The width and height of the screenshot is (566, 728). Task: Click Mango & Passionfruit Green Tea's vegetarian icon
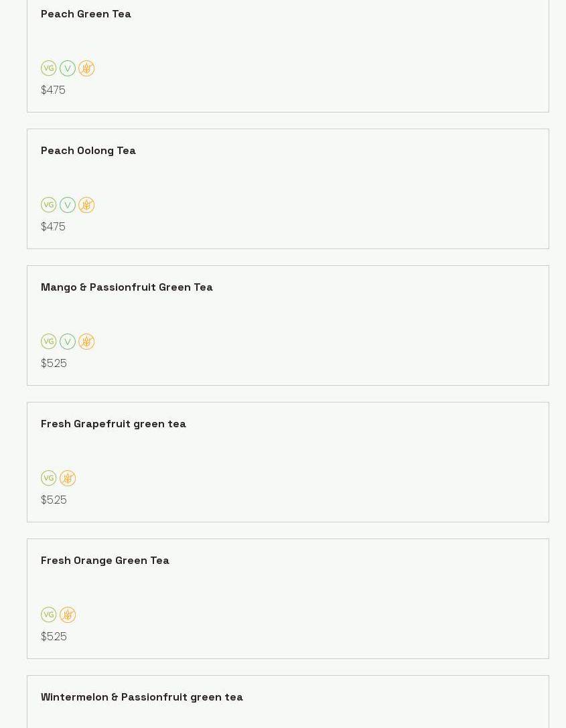coord(68,342)
